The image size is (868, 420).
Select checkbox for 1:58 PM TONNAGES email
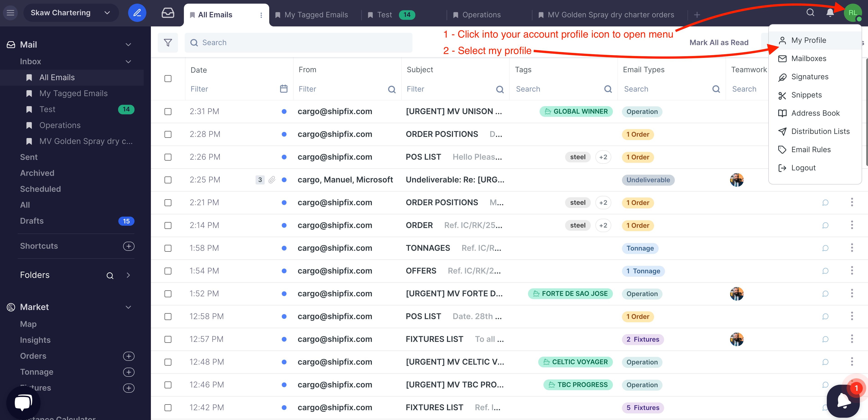coord(168,248)
